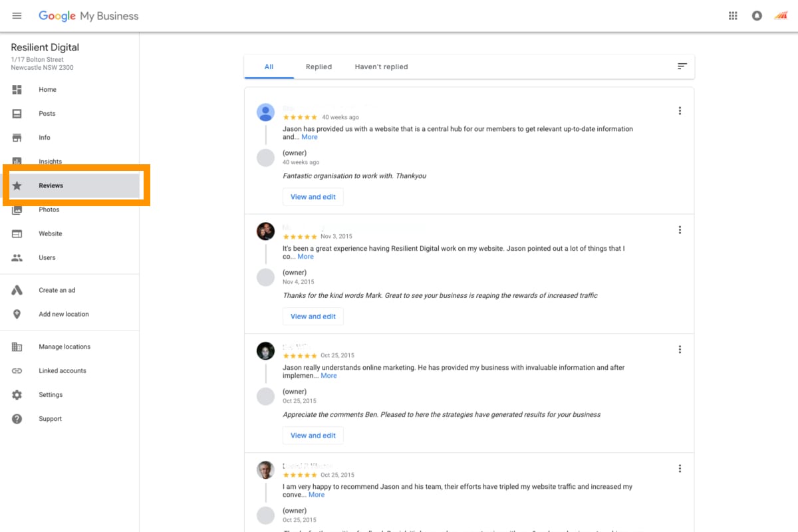Expand More on tripled website traffic review
This screenshot has height=532, width=798.
coord(317,495)
